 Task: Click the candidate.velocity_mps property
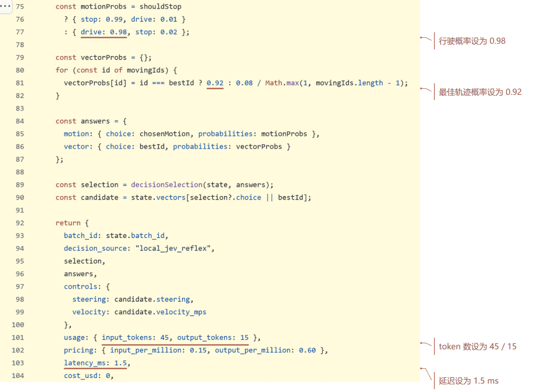point(160,312)
